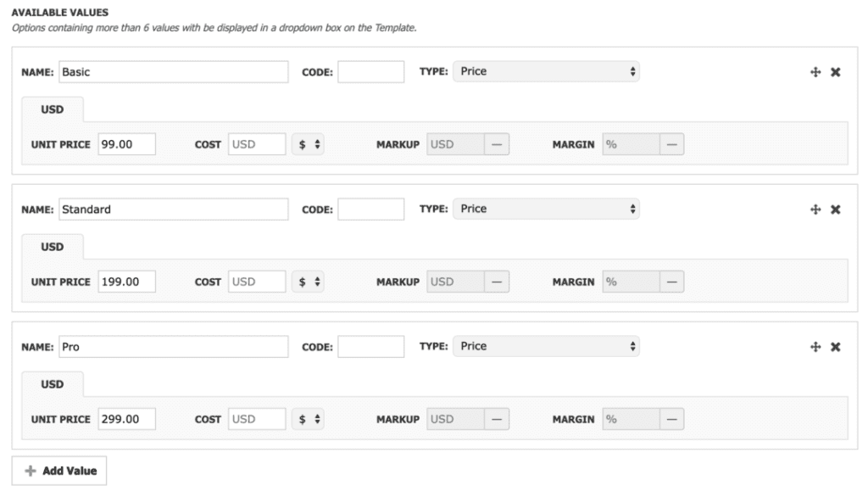Open the Type dropdown for Basic value
This screenshot has height=497, width=868.
547,72
